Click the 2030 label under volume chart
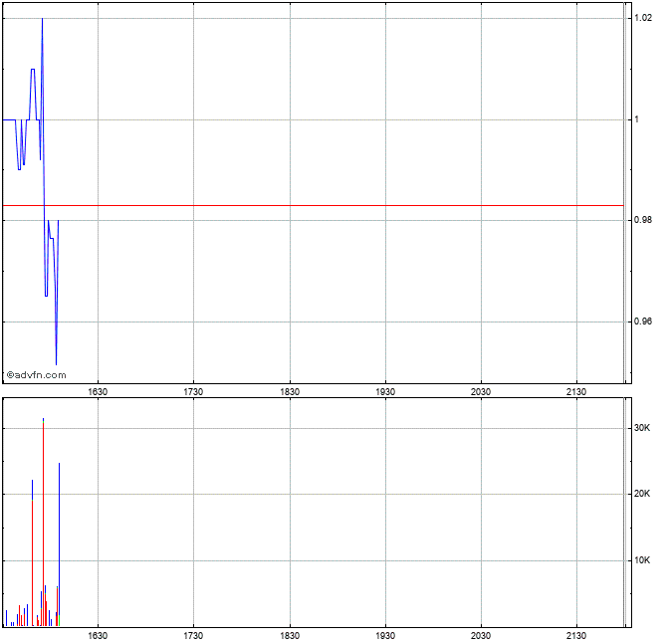Viewport: 667px width, 644px height. 481,636
